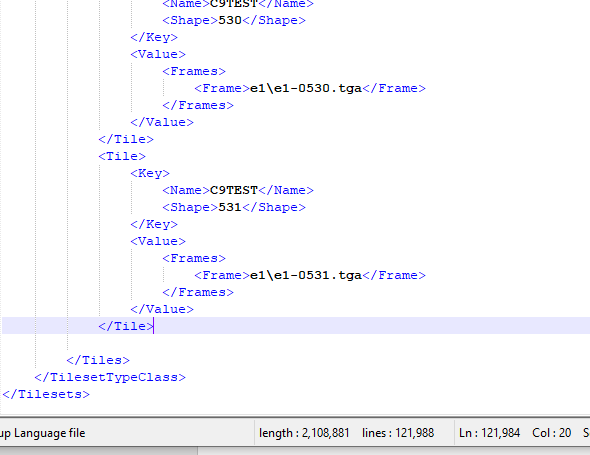The width and height of the screenshot is (590, 455).
Task: Click the opening <Key> tag line
Action: click(x=150, y=173)
